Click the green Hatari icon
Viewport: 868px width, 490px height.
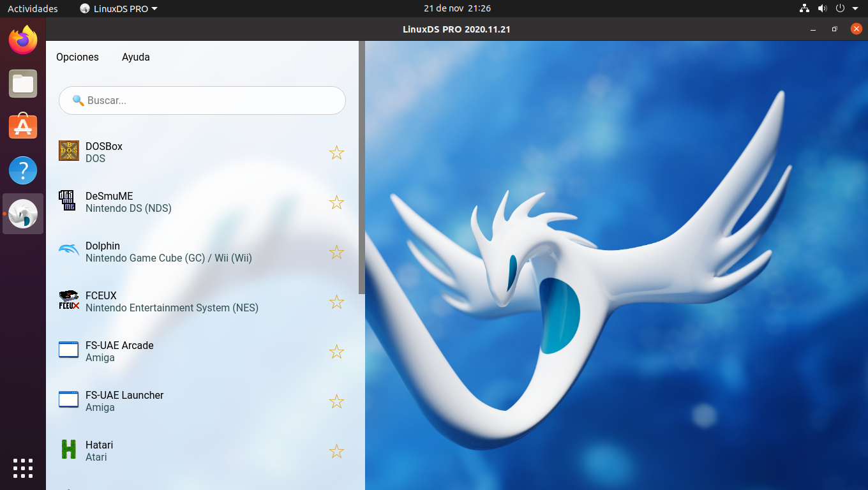pos(69,449)
